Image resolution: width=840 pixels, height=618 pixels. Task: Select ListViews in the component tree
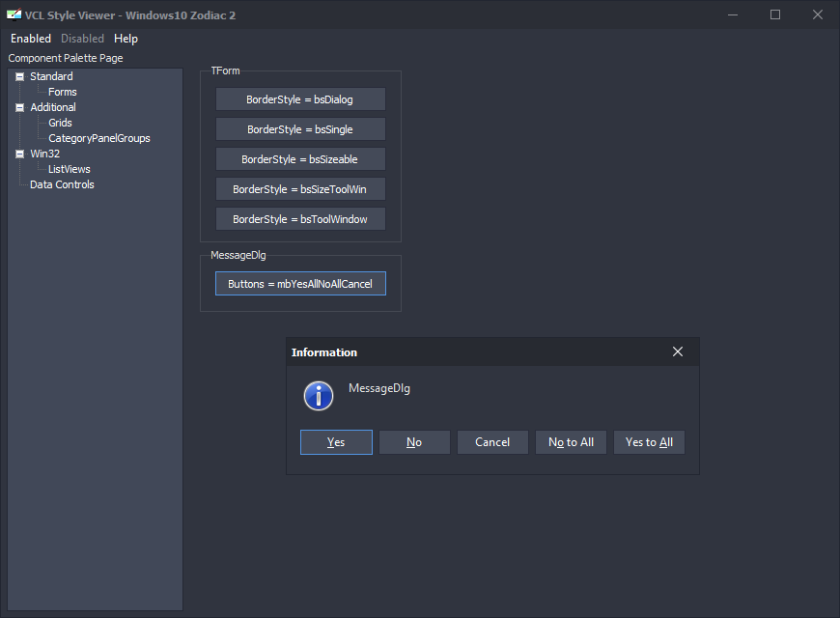coord(70,169)
